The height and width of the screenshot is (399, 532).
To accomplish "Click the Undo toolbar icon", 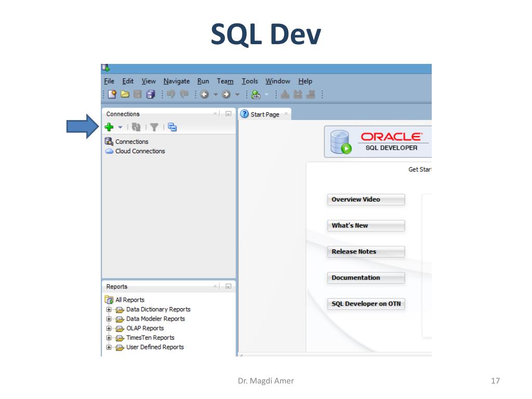I will (170, 94).
